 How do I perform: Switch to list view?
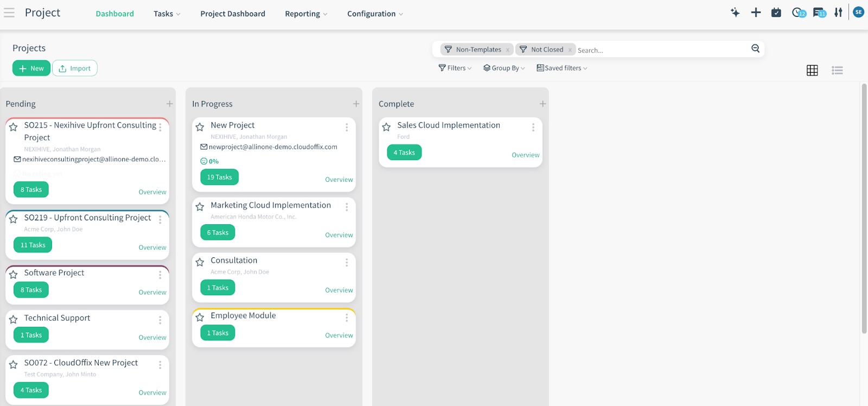(837, 70)
